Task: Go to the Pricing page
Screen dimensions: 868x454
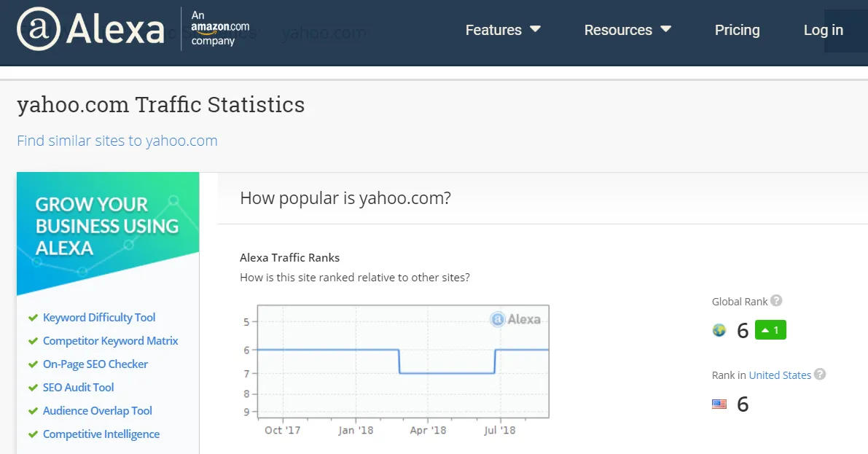Action: (737, 30)
